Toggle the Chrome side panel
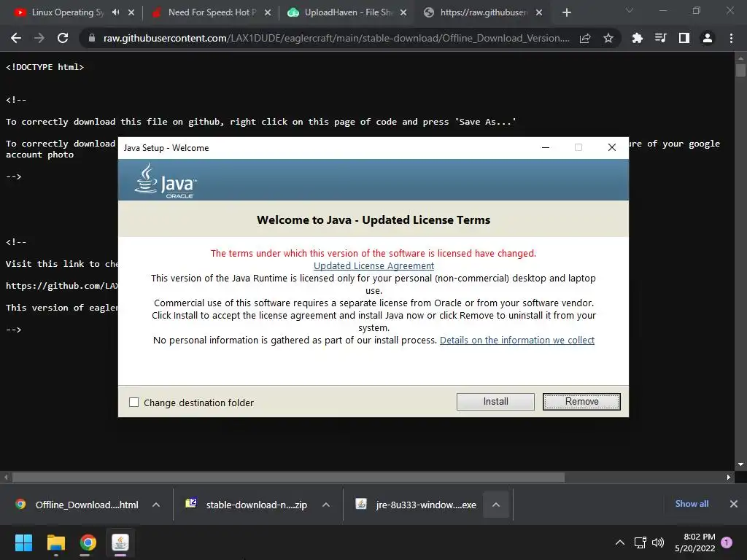Image resolution: width=747 pixels, height=560 pixels. click(684, 38)
